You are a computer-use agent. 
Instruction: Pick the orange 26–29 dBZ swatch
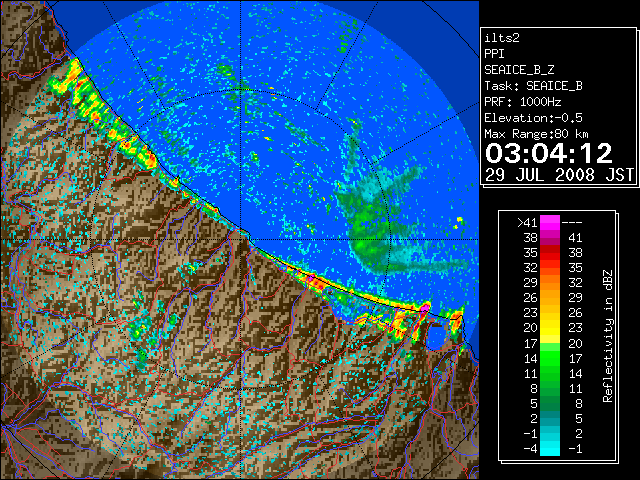click(550, 298)
